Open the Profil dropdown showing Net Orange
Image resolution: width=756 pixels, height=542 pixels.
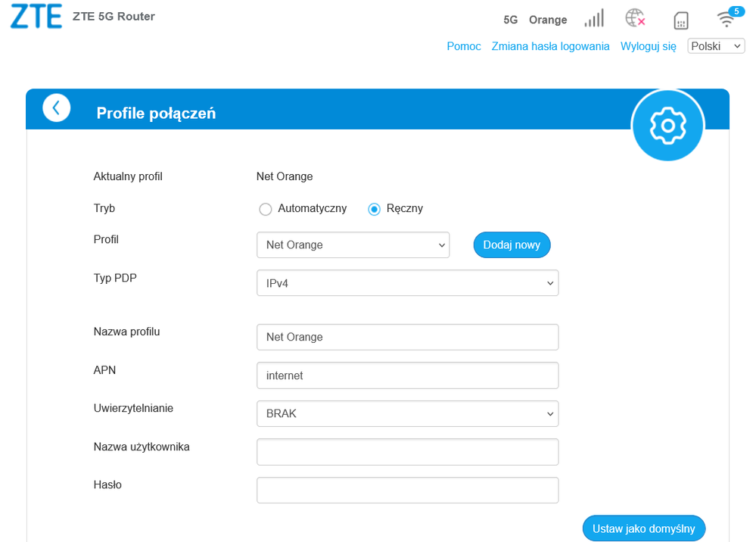(x=353, y=245)
